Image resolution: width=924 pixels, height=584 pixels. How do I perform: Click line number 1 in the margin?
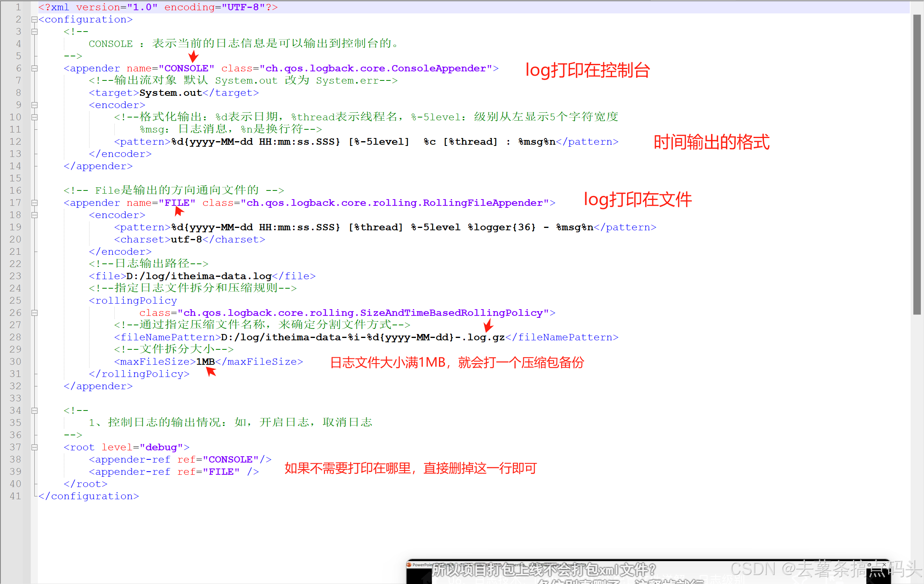18,7
